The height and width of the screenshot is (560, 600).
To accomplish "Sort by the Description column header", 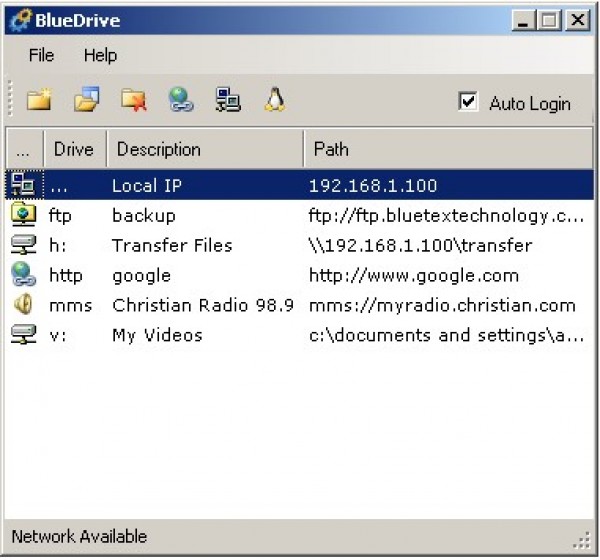I will pos(205,149).
